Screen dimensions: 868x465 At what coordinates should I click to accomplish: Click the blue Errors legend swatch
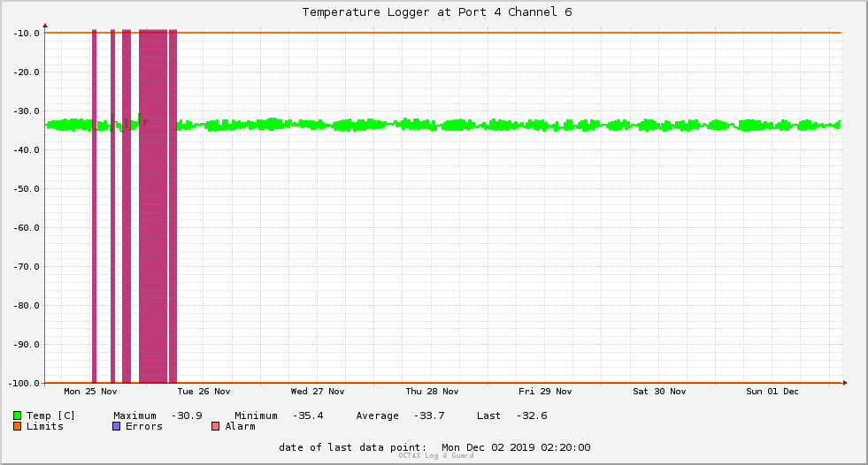click(116, 426)
